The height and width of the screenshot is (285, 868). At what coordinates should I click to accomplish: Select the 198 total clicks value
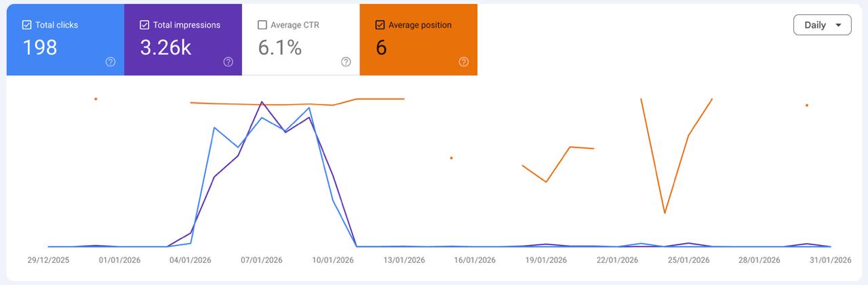click(x=40, y=47)
